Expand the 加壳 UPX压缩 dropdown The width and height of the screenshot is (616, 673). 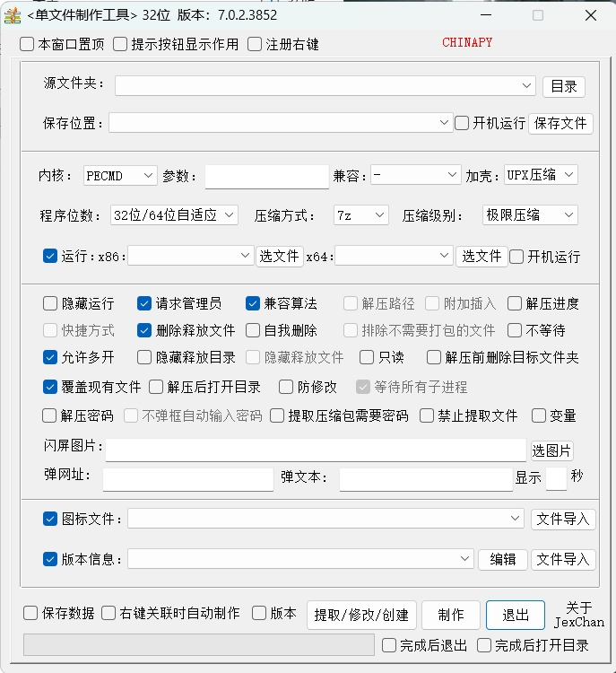pos(541,175)
